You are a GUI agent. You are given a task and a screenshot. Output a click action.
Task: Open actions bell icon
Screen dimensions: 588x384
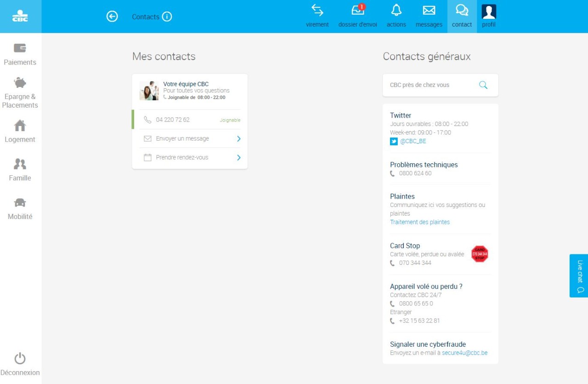(396, 10)
